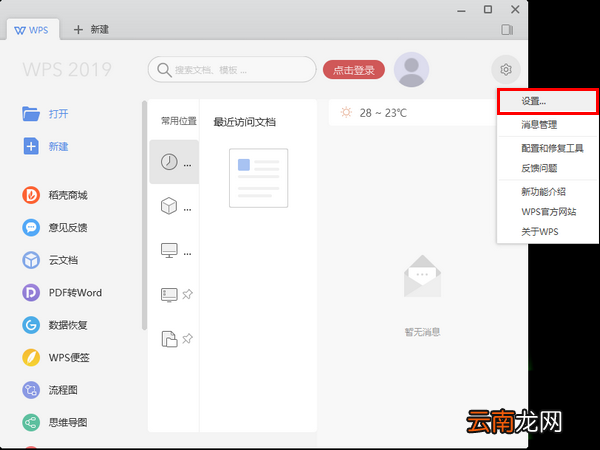Screen dimensions: 600x450
Task: Launch 数据恢复 recovery icon
Action: [31, 325]
